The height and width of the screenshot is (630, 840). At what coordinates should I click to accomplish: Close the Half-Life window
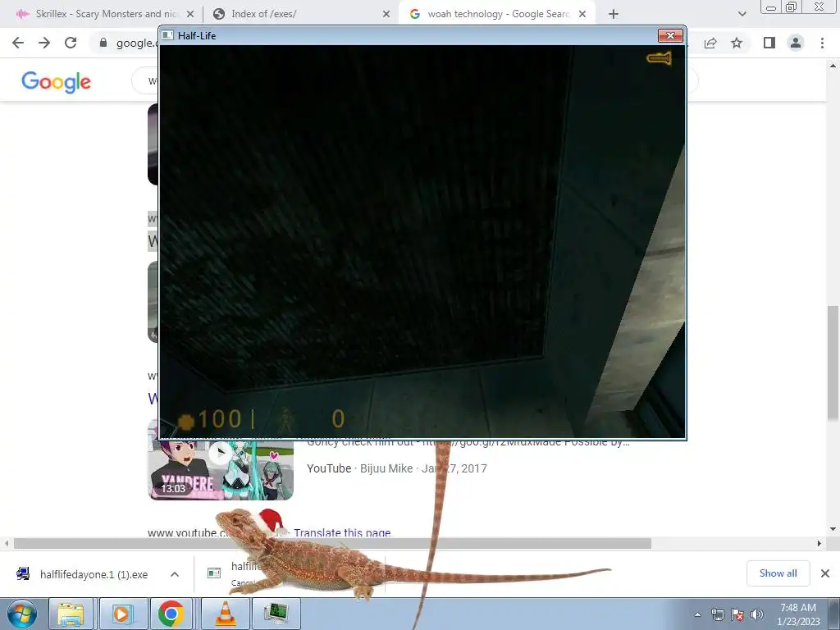[670, 35]
